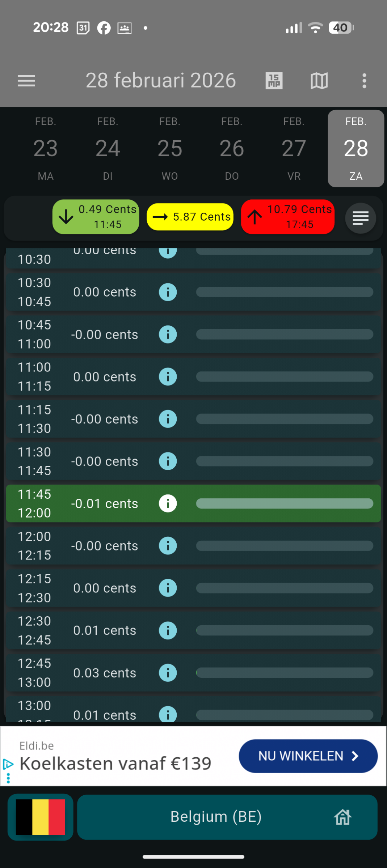This screenshot has height=868, width=387.
Task: Switch to Feb. 25 WO date
Action: pos(170,149)
